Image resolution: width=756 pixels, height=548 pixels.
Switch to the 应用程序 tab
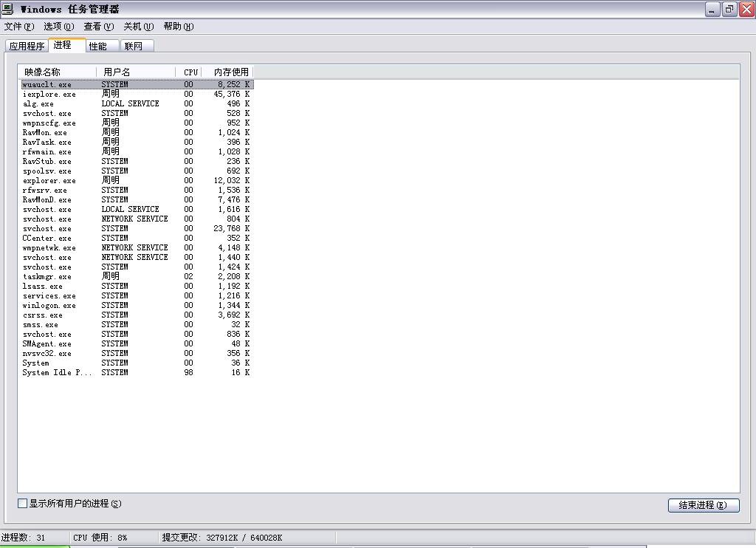tap(27, 46)
